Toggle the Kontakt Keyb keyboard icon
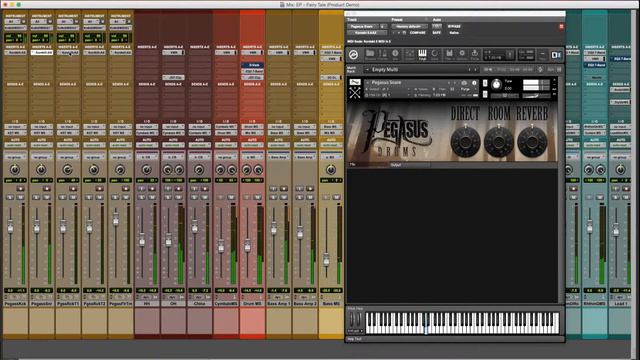Screen dimensions: 640x360 point(422,54)
